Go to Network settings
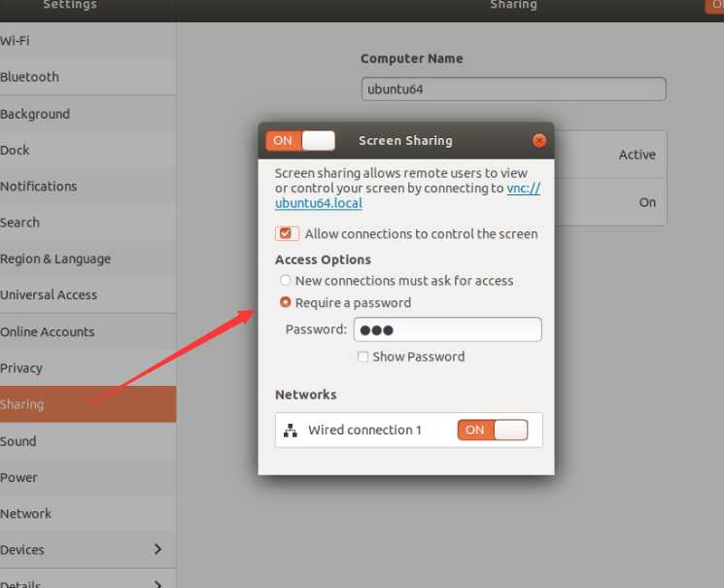724x588 pixels. click(87, 513)
